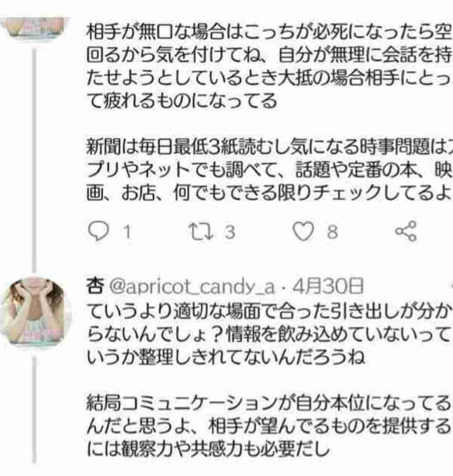Screen dimensions: 453x476
Task: Click the retweet arrows icon
Action: click(200, 231)
